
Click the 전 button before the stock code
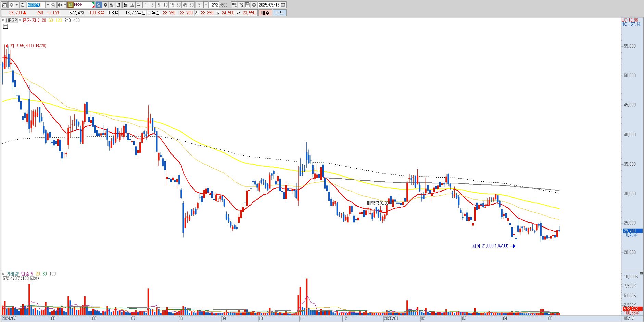[x=23, y=5]
